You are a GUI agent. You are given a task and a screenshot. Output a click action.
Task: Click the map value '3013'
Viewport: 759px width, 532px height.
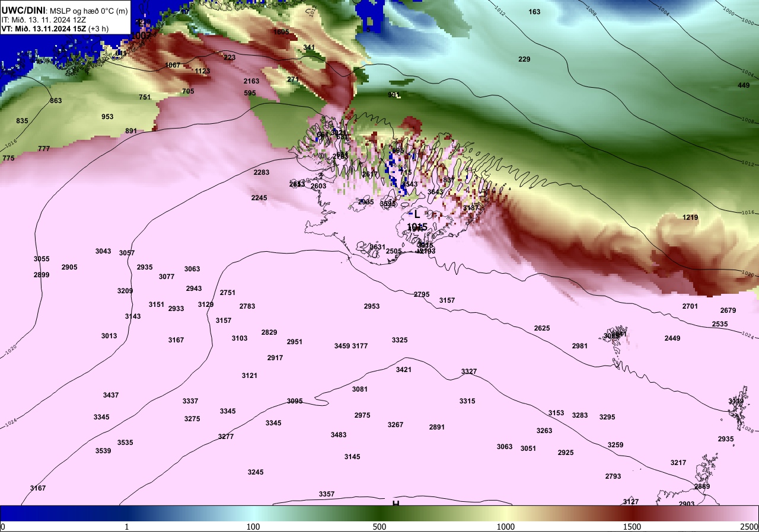pyautogui.click(x=109, y=336)
